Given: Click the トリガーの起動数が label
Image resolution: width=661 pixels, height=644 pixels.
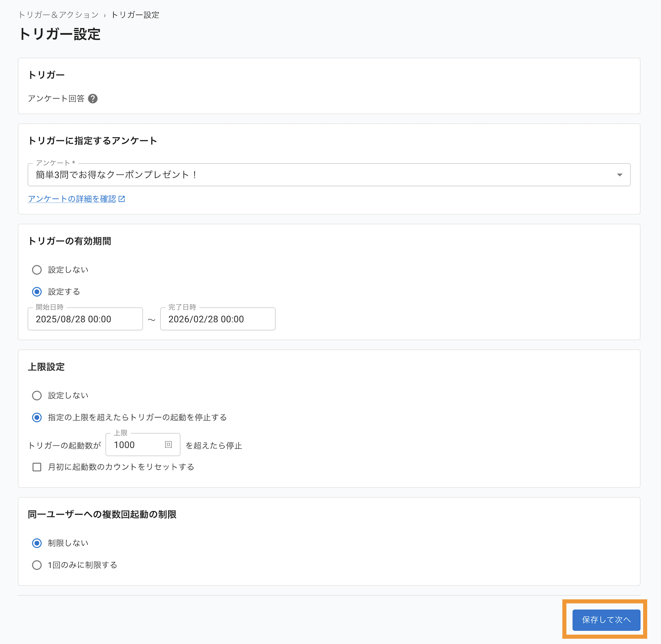Looking at the screenshot, I should tap(64, 446).
